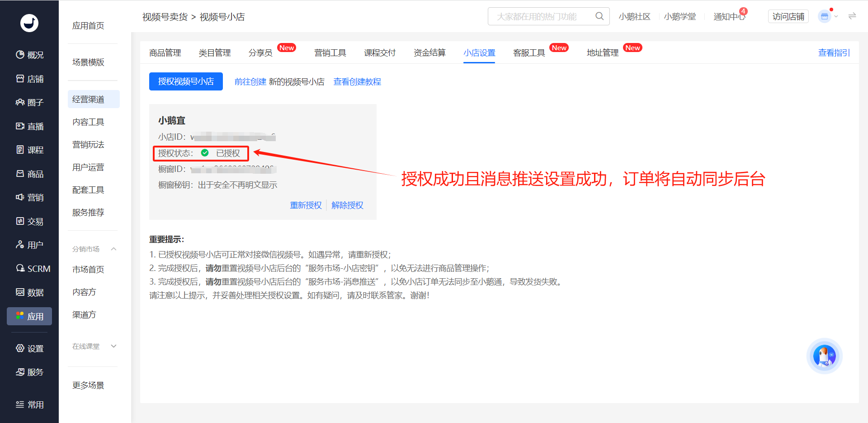Open 用户 in the dark sidebar
Screen dimensions: 868x423
click(x=29, y=245)
